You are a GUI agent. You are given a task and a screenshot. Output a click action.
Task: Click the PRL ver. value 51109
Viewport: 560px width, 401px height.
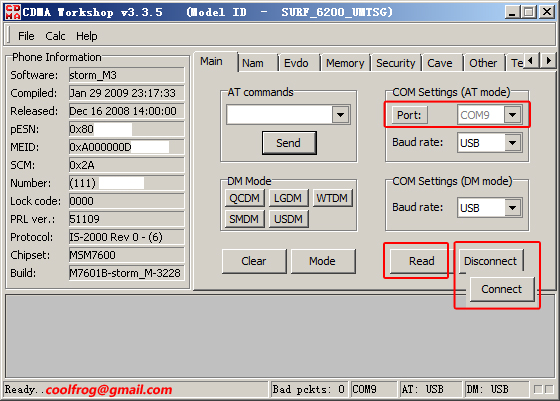click(127, 219)
